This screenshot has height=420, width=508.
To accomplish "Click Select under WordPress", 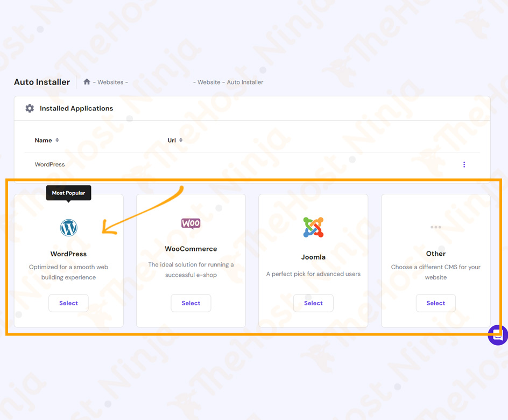I will [68, 303].
